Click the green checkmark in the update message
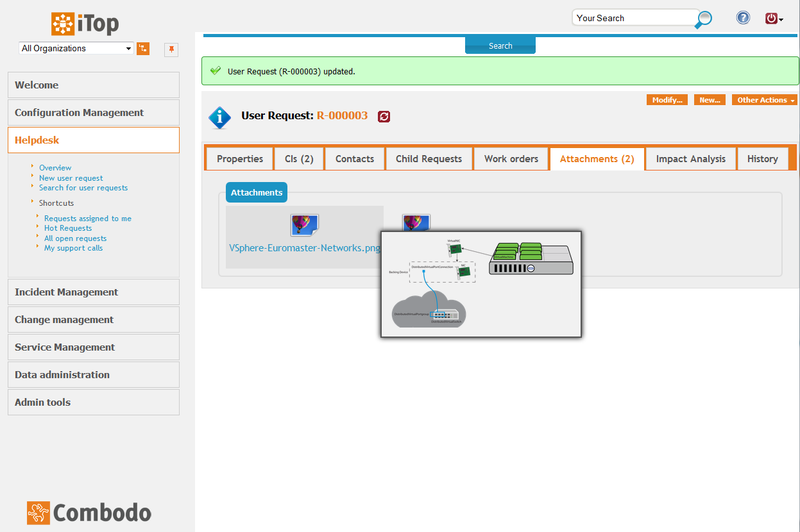This screenshot has height=532, width=800. point(216,71)
